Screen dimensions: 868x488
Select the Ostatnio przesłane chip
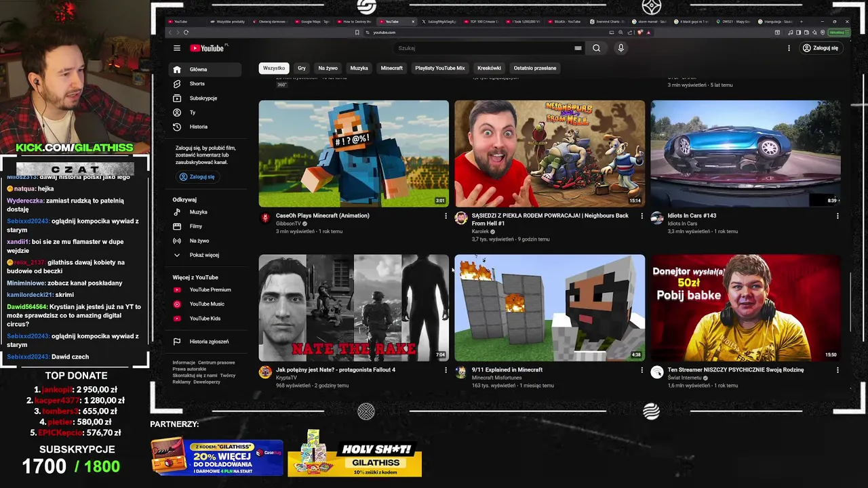535,68
